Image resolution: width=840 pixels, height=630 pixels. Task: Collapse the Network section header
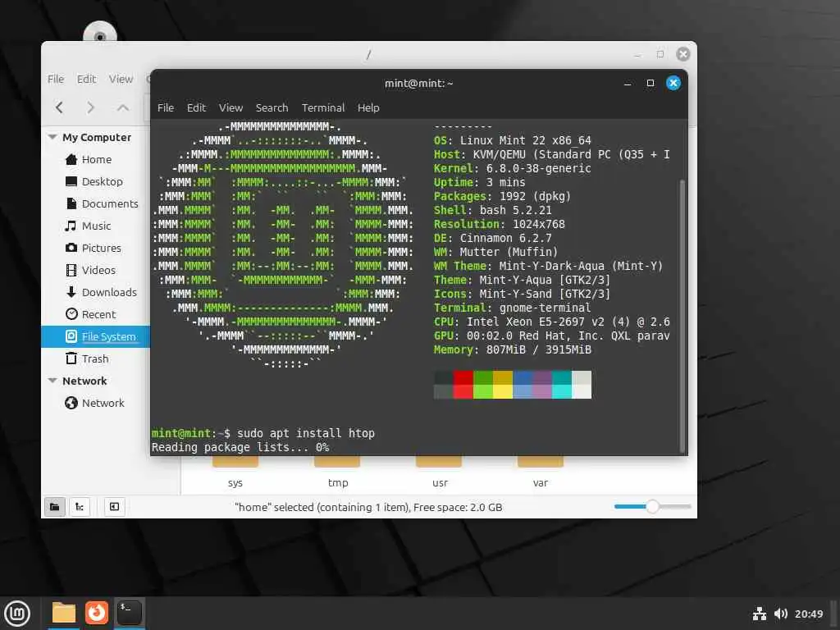(x=52, y=381)
